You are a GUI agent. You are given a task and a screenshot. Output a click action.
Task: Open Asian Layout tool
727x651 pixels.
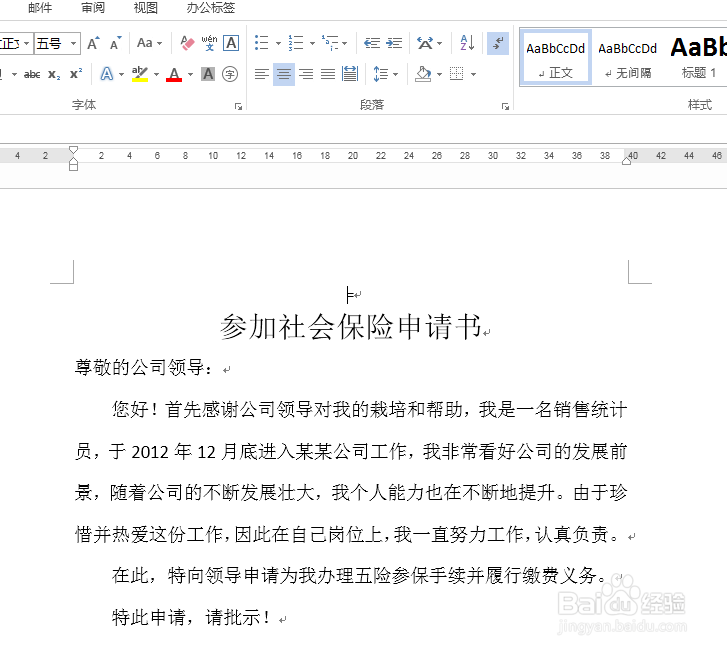pyautogui.click(x=425, y=43)
